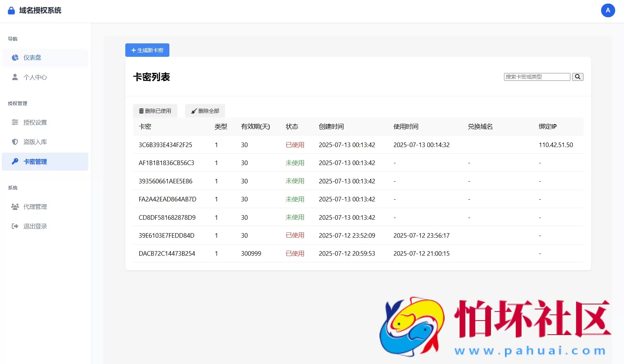Image resolution: width=624 pixels, height=364 pixels.
Task: Open 代理管理 via the group icon
Action: click(15, 207)
